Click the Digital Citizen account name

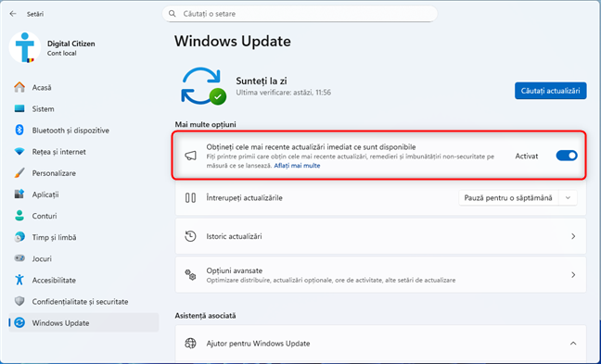pyautogui.click(x=70, y=44)
